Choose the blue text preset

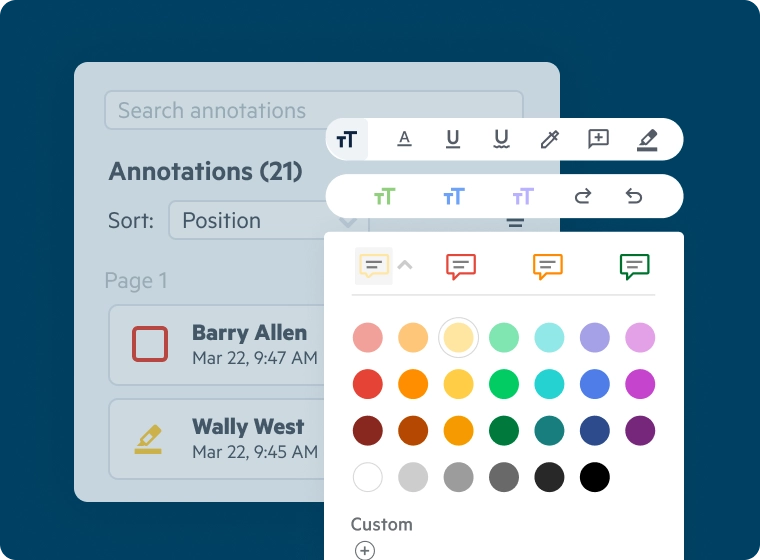pos(454,196)
